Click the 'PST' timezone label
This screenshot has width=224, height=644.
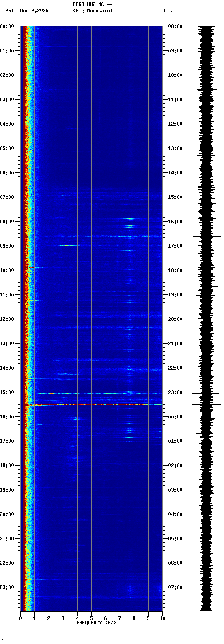click(x=9, y=11)
